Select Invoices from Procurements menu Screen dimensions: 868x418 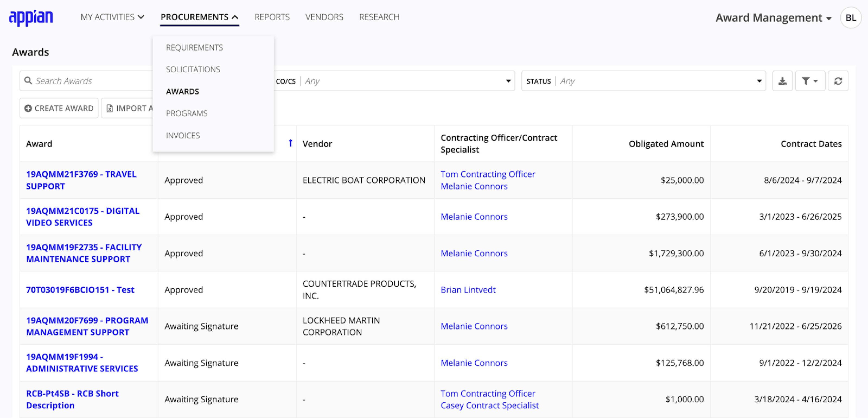pos(183,135)
